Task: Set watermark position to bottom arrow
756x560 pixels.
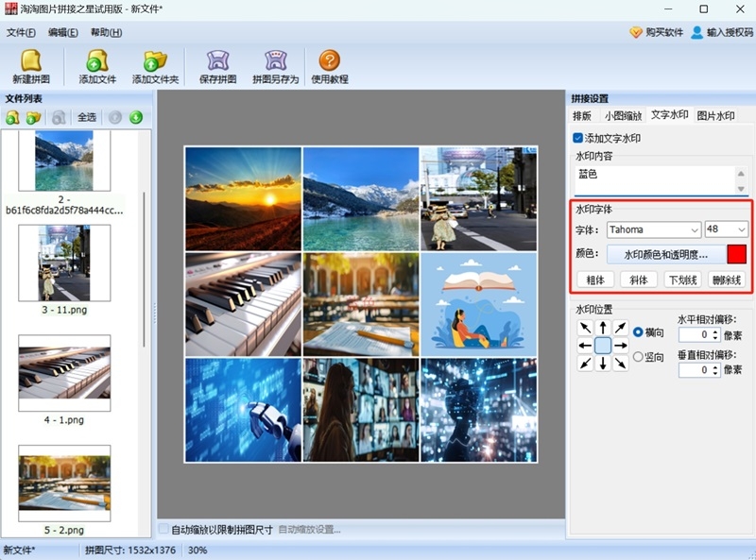Action: pos(603,363)
